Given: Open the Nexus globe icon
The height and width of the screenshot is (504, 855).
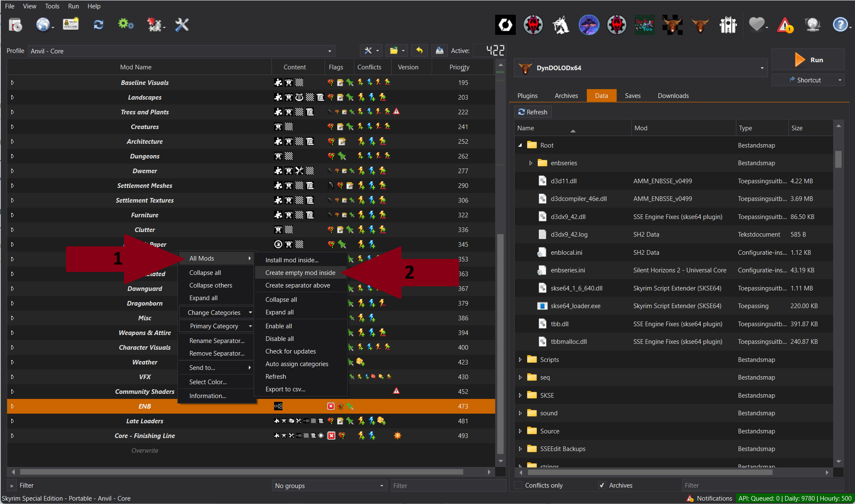Looking at the screenshot, I should coord(43,25).
